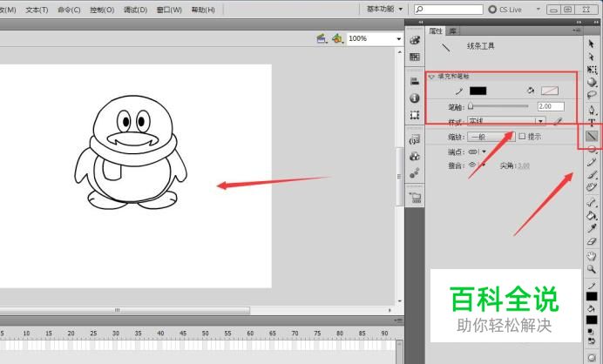Collapse the 填充和笔触 section
The width and height of the screenshot is (603, 364).
(x=431, y=77)
